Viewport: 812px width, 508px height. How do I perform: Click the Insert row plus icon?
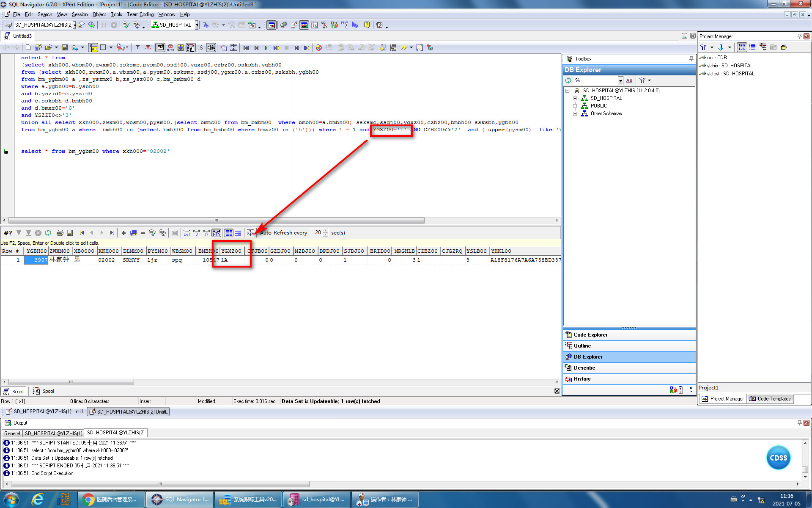(123, 233)
